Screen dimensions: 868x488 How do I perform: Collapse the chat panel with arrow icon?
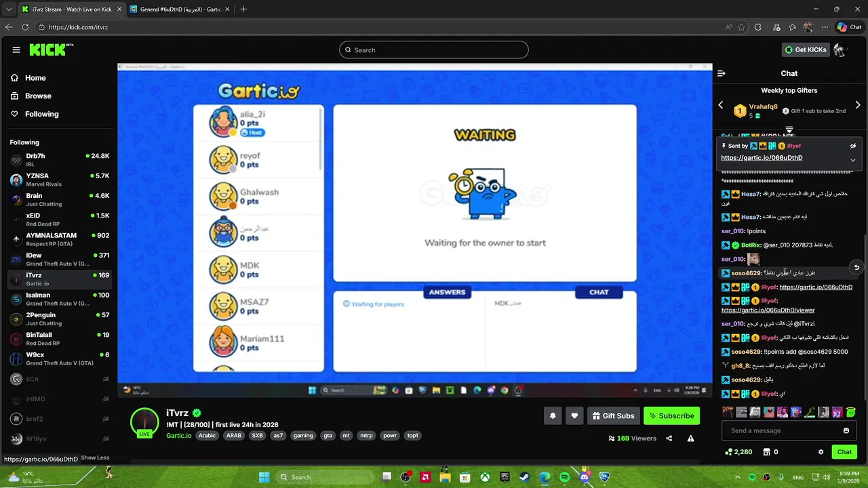pos(722,73)
